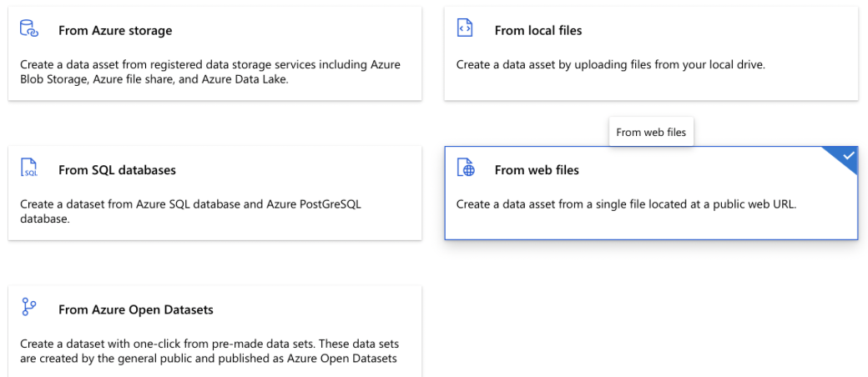The width and height of the screenshot is (868, 377).
Task: Choose the From web files card title
Action: pyautogui.click(x=537, y=170)
